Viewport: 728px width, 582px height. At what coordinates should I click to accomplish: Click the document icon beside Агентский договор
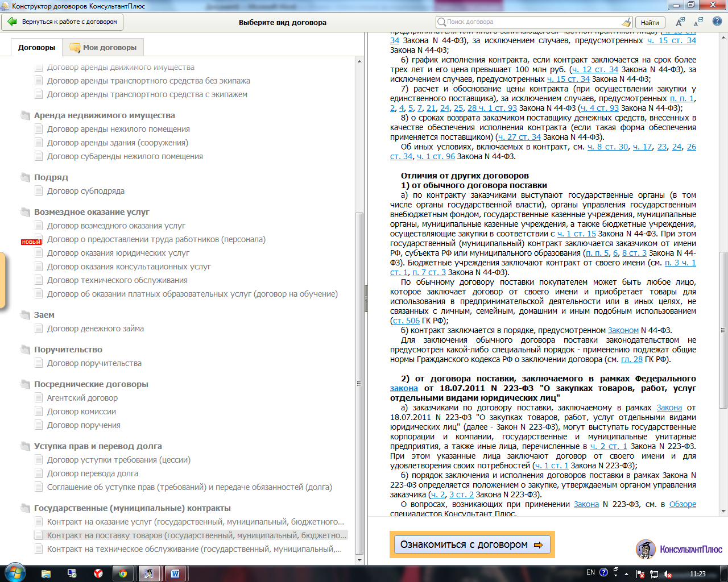coord(39,397)
